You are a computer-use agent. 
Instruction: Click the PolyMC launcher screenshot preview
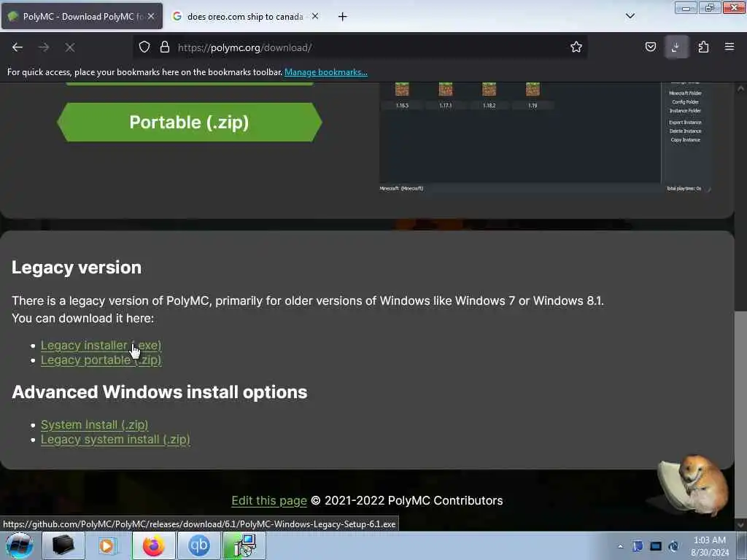pyautogui.click(x=546, y=138)
